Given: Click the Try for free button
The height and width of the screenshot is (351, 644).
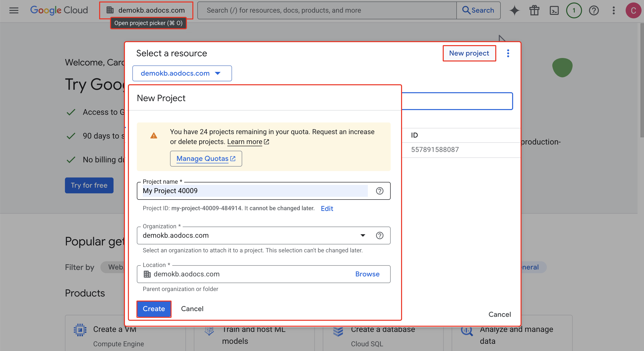Looking at the screenshot, I should point(89,185).
